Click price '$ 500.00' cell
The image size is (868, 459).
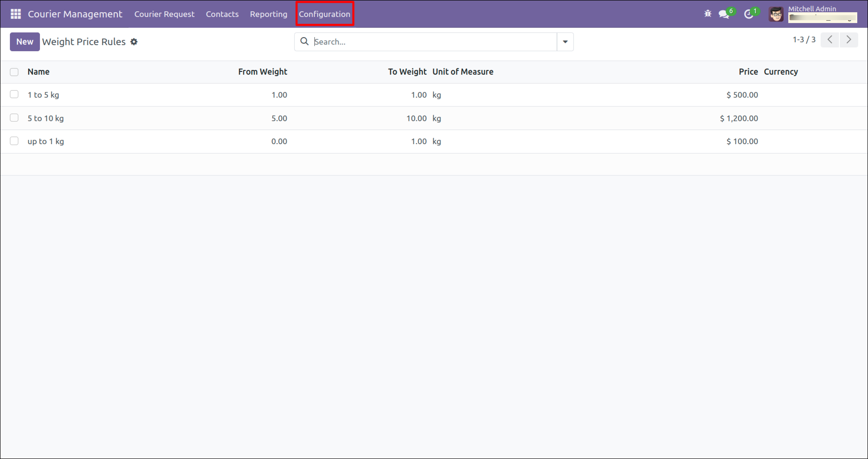coord(742,95)
